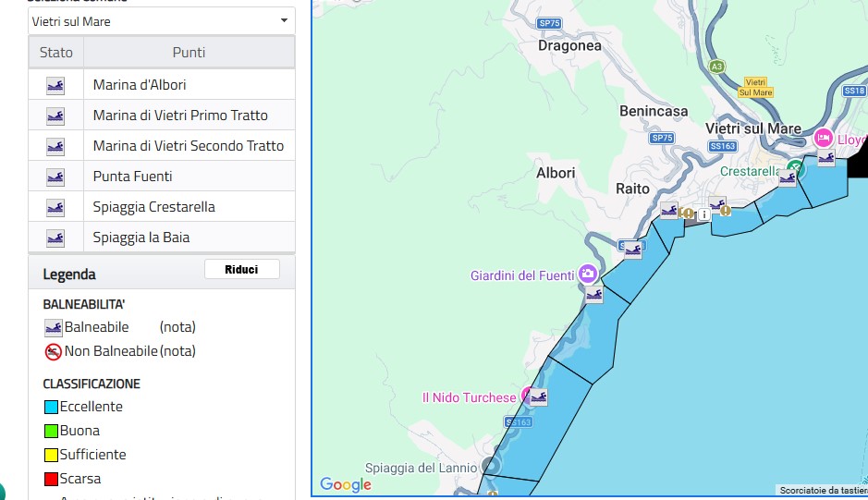Click the Punti column header

(x=189, y=52)
